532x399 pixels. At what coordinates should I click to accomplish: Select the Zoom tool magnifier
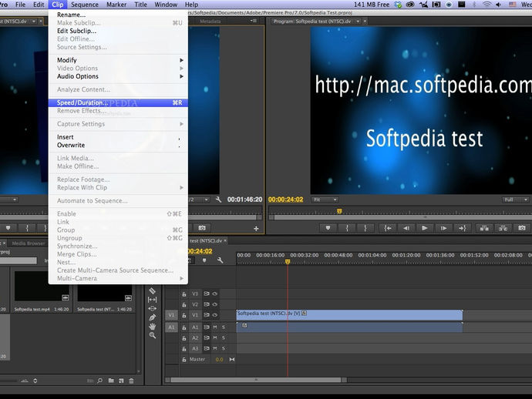(x=152, y=335)
